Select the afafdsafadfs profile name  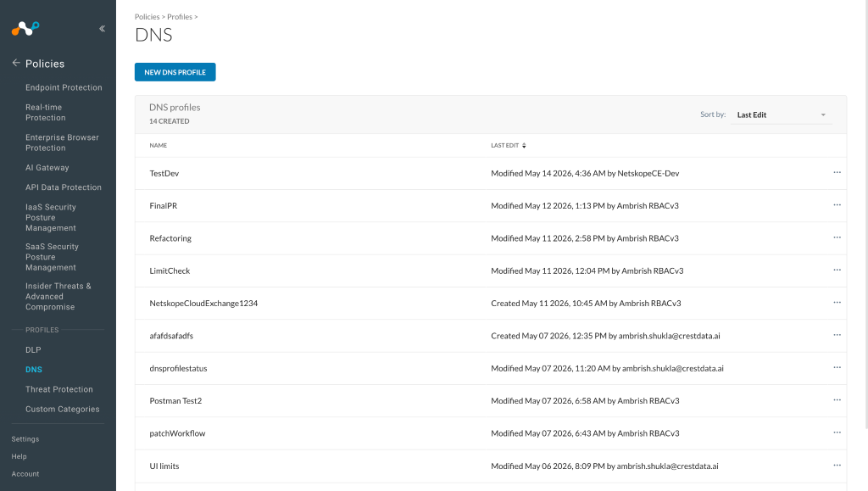point(171,336)
